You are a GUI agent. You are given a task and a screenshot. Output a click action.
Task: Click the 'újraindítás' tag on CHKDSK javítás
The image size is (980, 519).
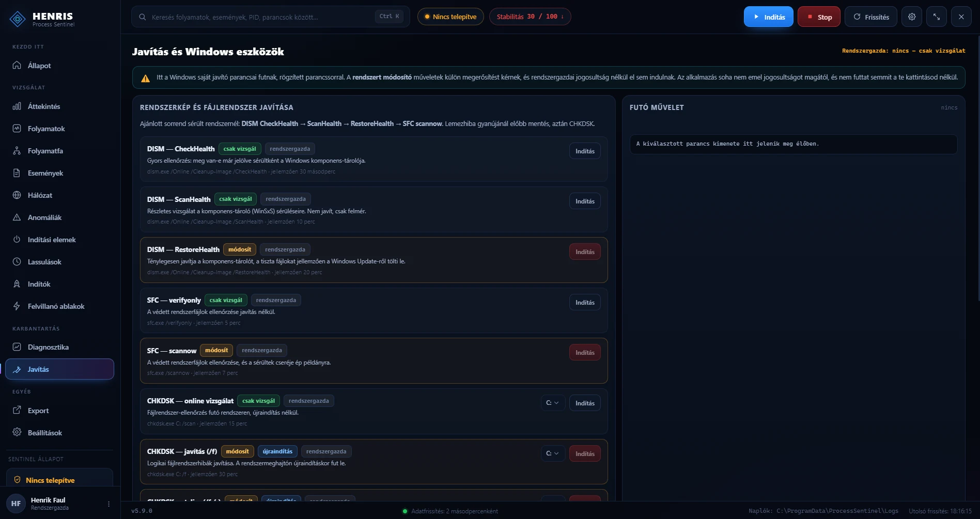pyautogui.click(x=277, y=451)
